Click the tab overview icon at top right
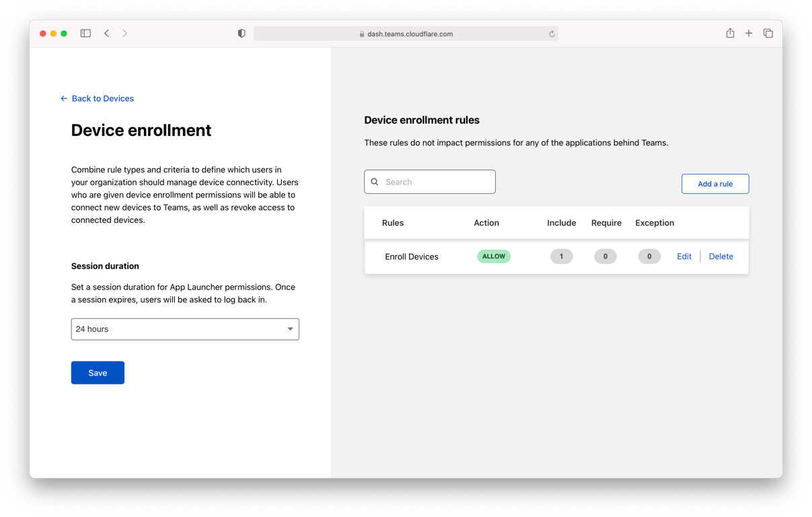The image size is (812, 517). [x=768, y=32]
